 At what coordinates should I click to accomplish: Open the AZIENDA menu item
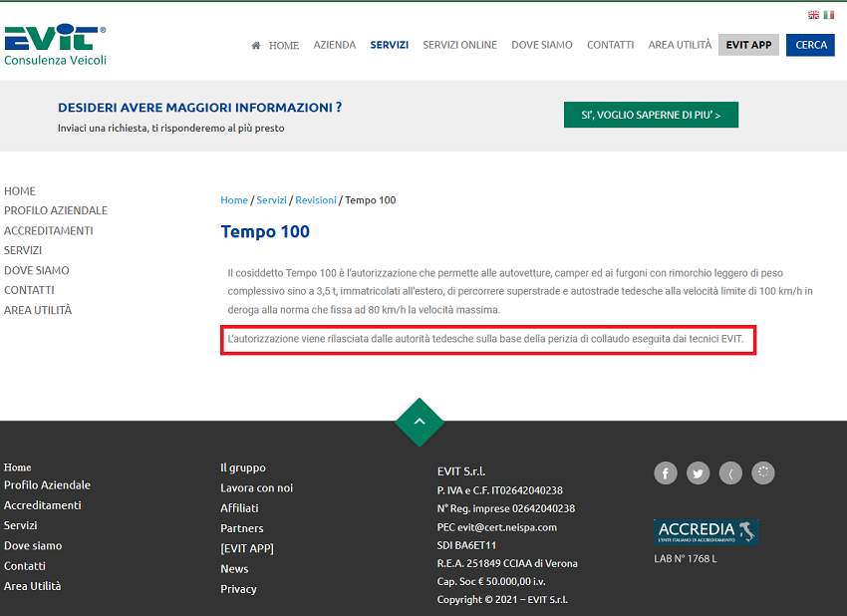pos(335,45)
